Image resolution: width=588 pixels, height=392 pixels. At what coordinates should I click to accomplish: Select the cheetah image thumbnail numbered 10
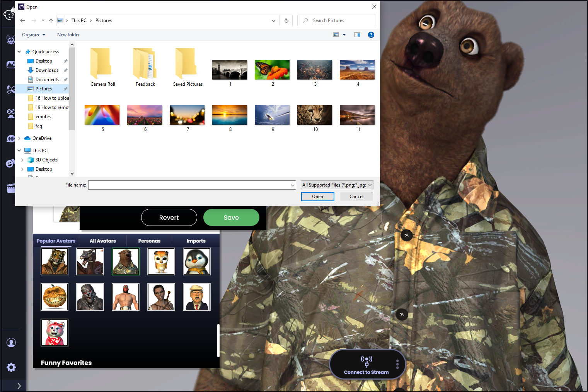pos(314,115)
